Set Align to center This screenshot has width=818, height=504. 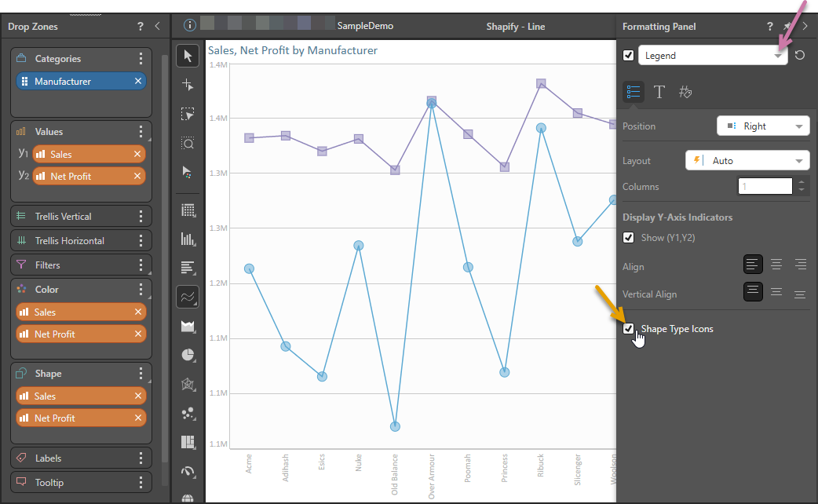pyautogui.click(x=776, y=265)
